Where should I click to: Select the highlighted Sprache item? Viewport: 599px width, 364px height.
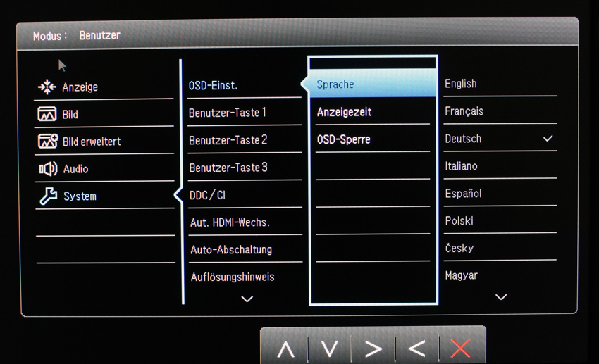pos(373,84)
